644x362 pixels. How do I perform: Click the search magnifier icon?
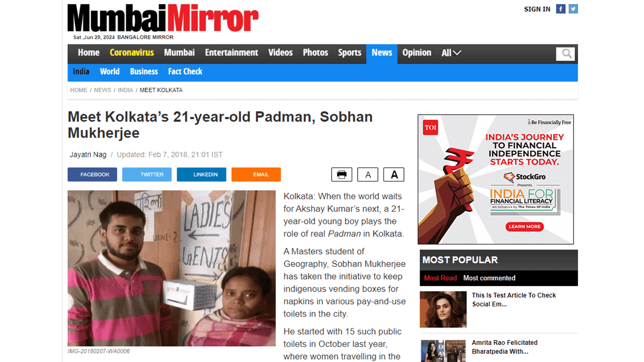(566, 54)
